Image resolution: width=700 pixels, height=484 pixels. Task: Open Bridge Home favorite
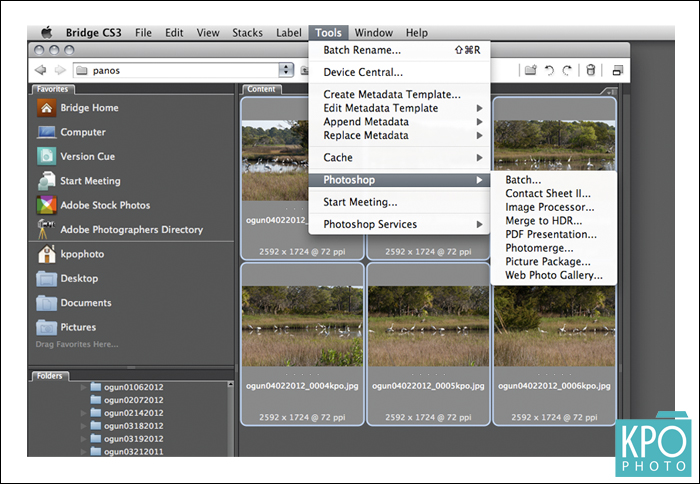(78, 108)
